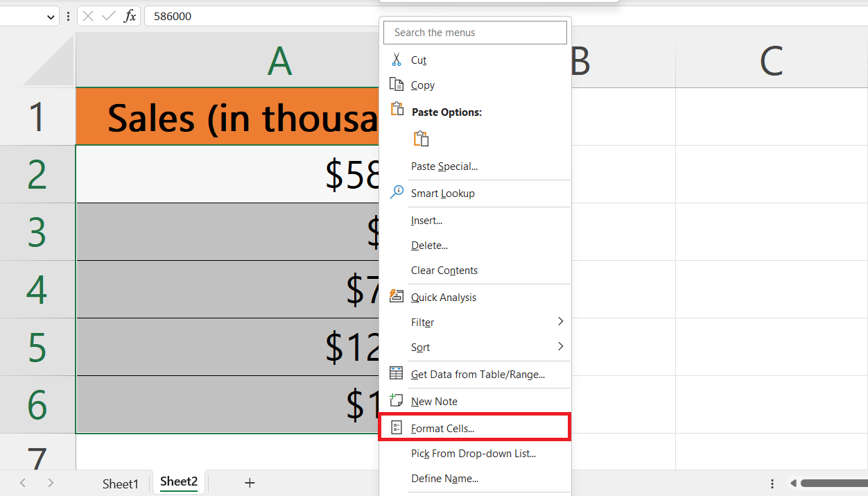
Task: Choose Paste Special from the menu
Action: 444,166
